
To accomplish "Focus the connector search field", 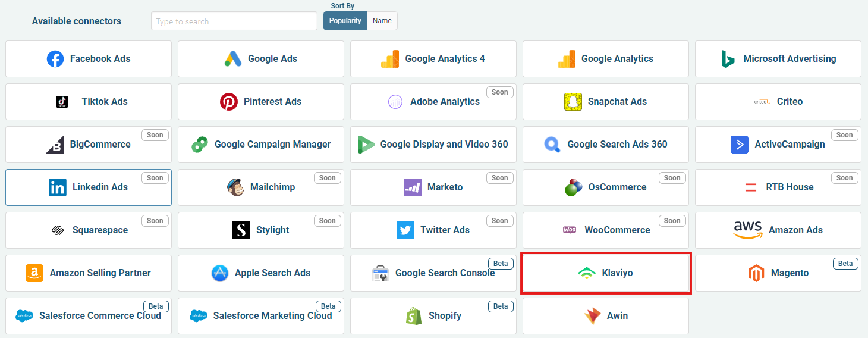I will click(234, 21).
